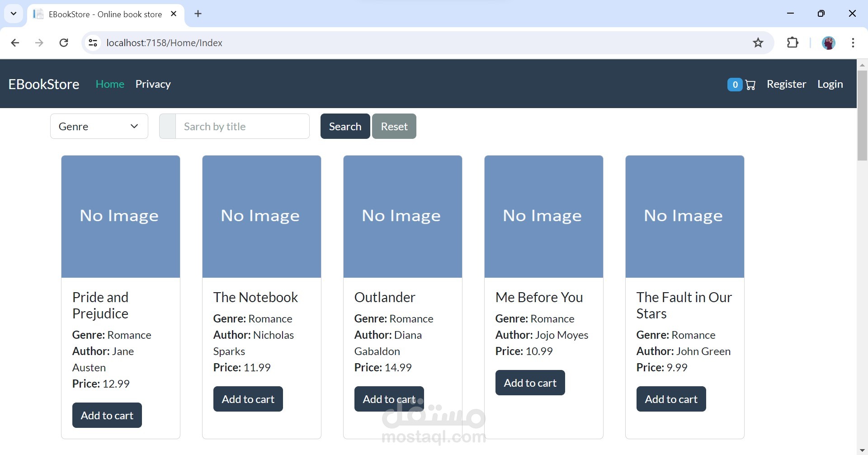Click the Pride and Prejudice title
The height and width of the screenshot is (455, 868).
pyautogui.click(x=100, y=305)
